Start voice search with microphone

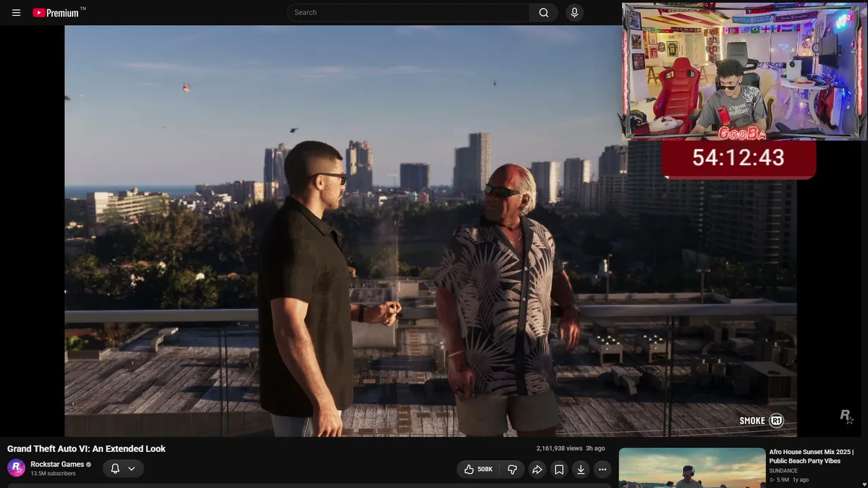click(x=574, y=12)
